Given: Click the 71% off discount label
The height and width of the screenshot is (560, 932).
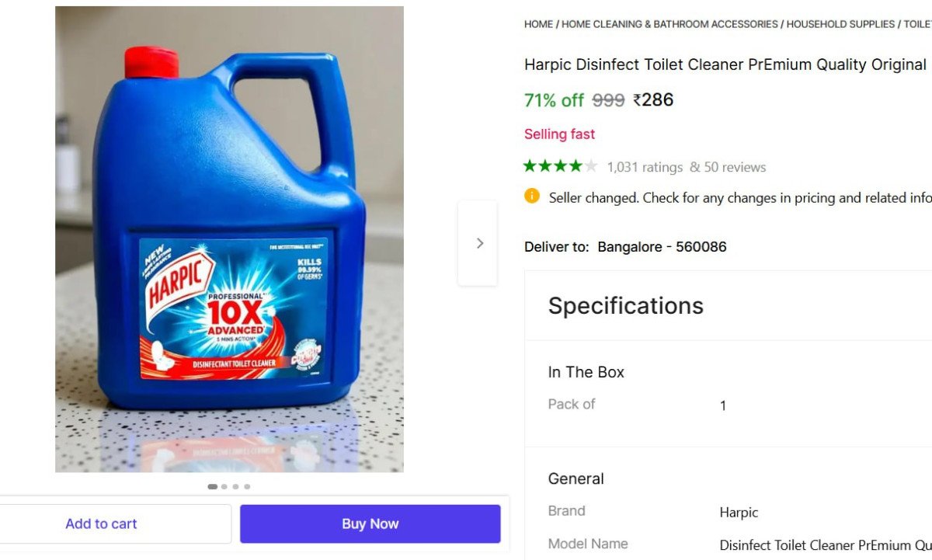Looking at the screenshot, I should click(x=554, y=100).
